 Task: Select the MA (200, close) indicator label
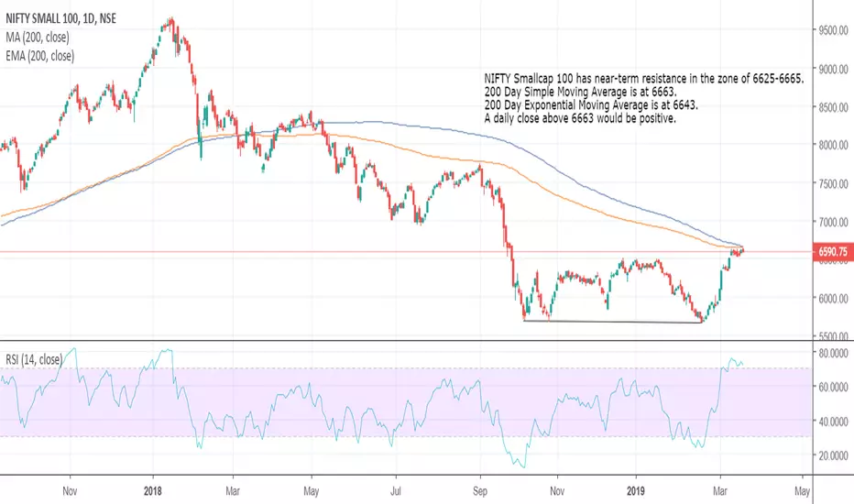click(38, 37)
